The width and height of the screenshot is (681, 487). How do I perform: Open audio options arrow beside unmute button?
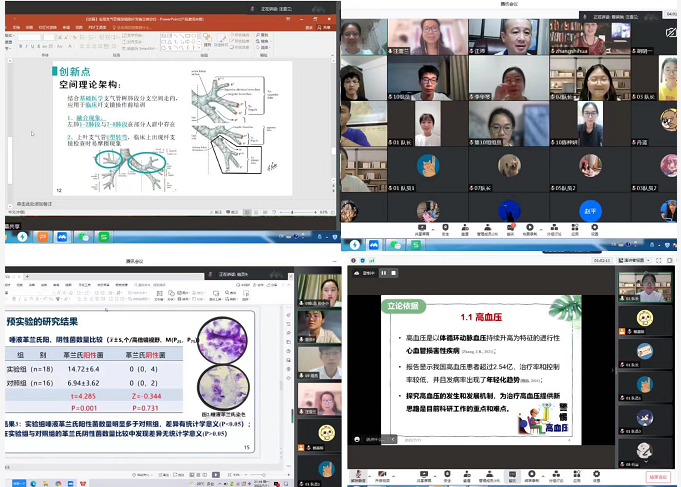click(369, 476)
